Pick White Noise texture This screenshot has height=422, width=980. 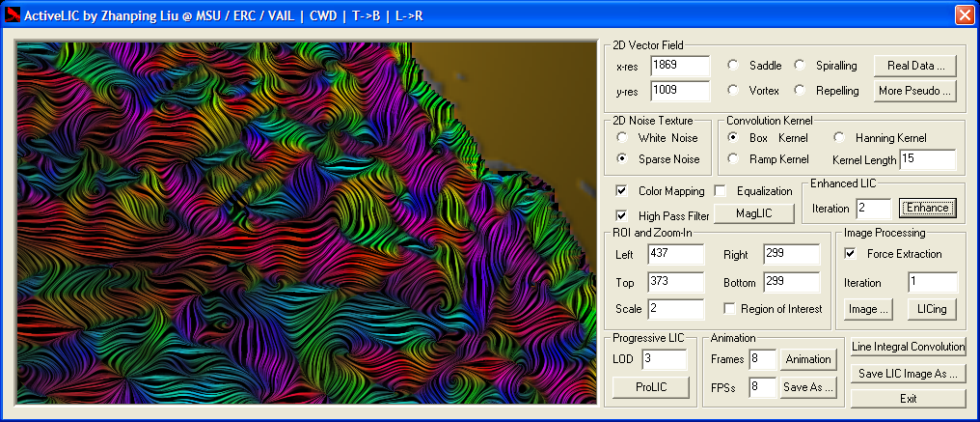(x=622, y=138)
